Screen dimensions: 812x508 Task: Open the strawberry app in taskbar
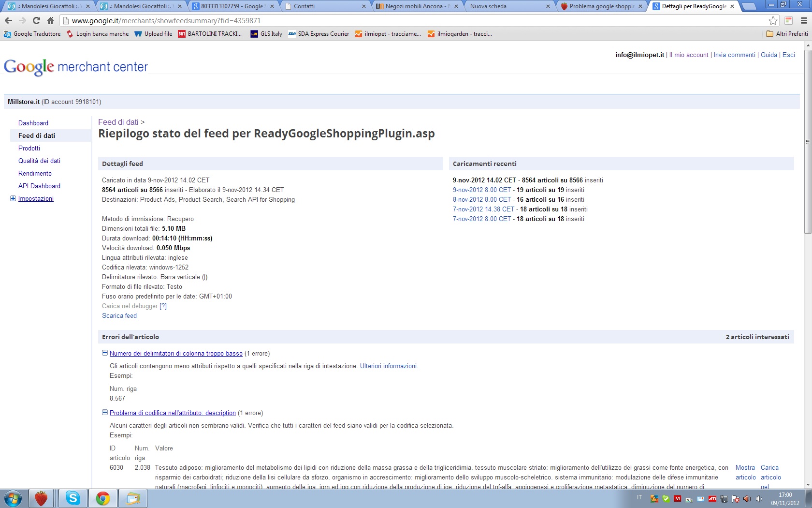(41, 498)
